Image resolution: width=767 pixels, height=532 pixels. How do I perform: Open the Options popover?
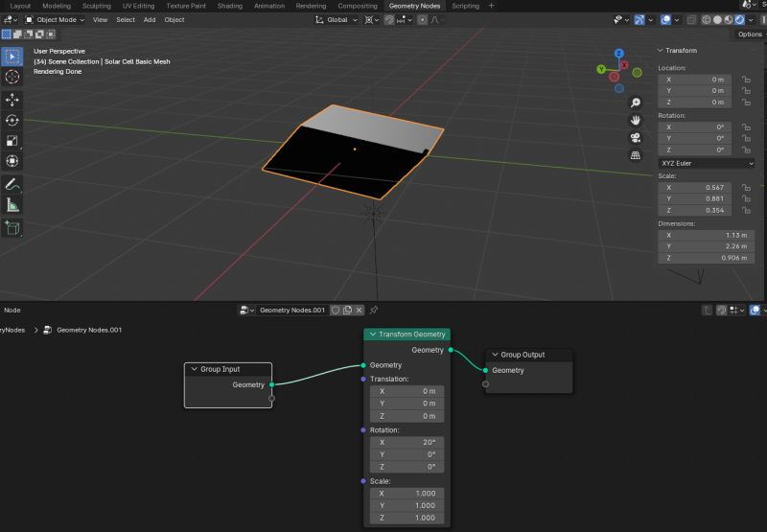[750, 35]
